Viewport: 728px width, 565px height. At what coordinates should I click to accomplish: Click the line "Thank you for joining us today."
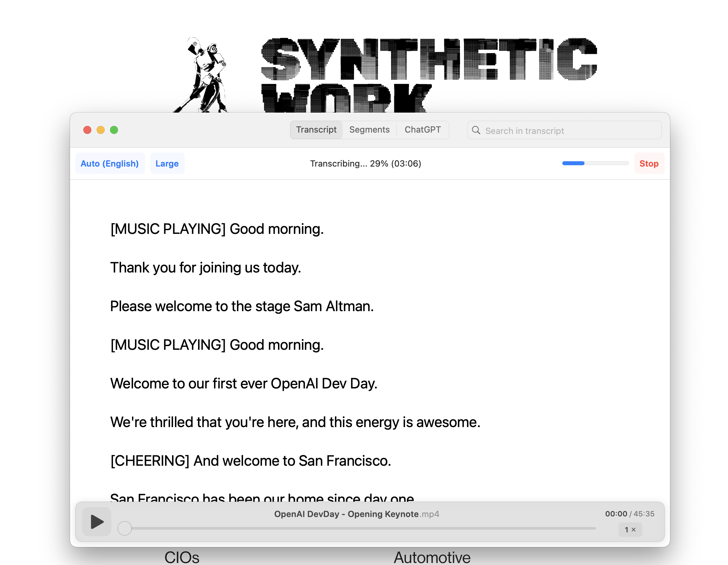coord(206,268)
